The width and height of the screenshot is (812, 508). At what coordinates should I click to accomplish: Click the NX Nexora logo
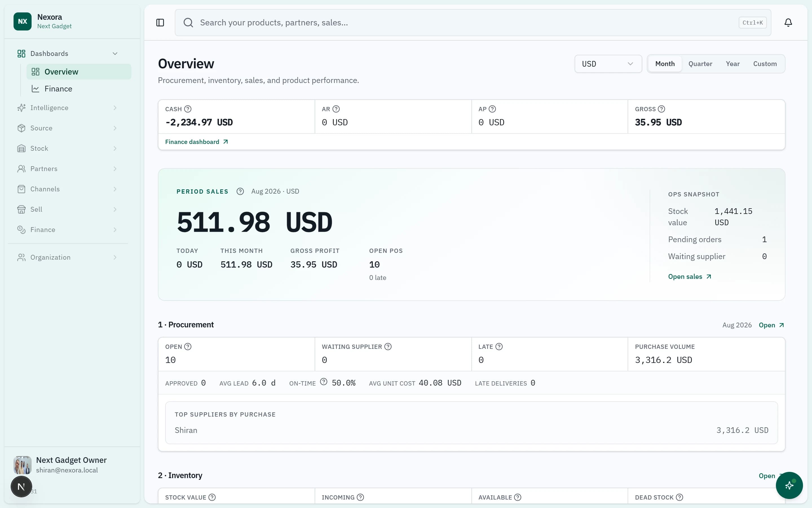click(x=23, y=21)
